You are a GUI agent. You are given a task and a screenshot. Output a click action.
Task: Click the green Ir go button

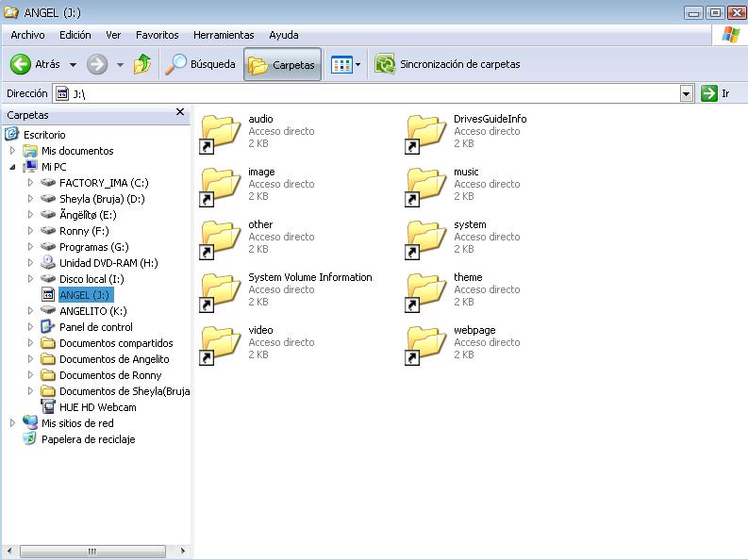(715, 93)
